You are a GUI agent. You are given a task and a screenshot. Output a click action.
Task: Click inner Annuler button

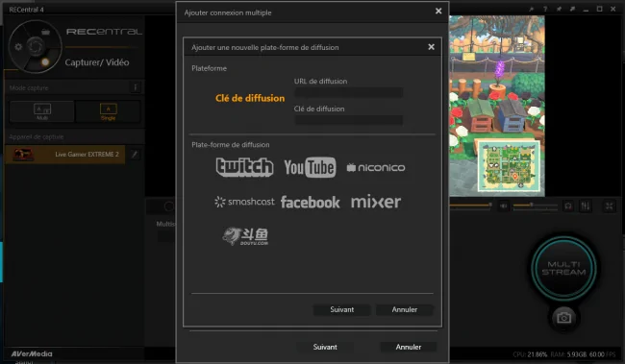click(404, 309)
